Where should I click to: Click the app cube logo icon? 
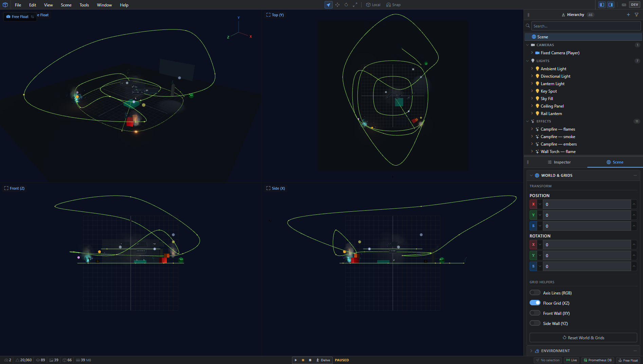tap(5, 5)
